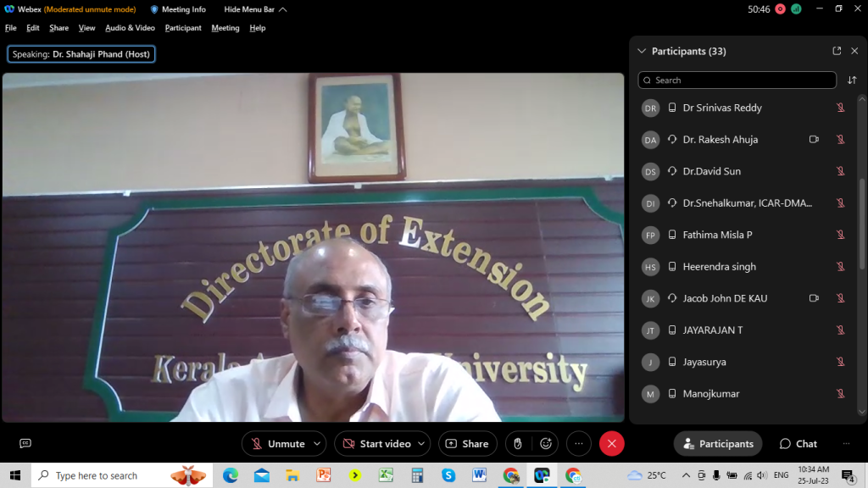Open Skype from the taskbar
The width and height of the screenshot is (868, 488).
448,475
